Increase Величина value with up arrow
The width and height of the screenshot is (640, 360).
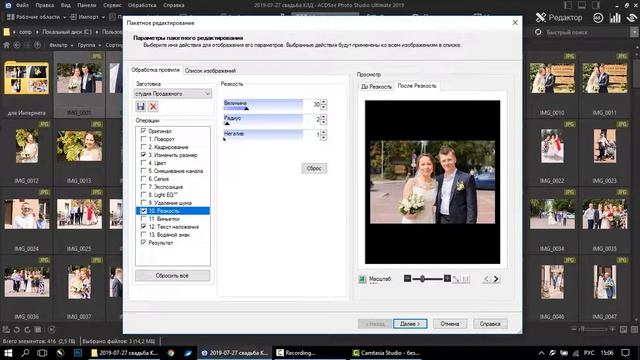tap(324, 102)
